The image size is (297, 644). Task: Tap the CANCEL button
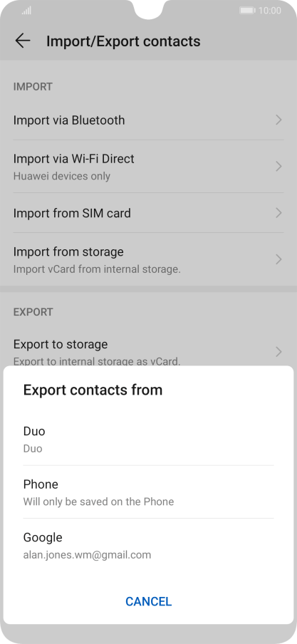click(148, 601)
